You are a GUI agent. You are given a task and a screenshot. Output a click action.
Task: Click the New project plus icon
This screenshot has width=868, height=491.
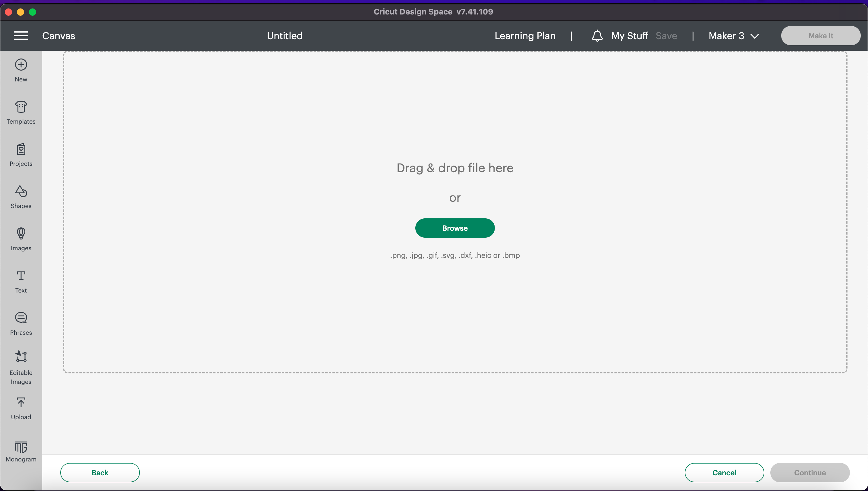21,65
